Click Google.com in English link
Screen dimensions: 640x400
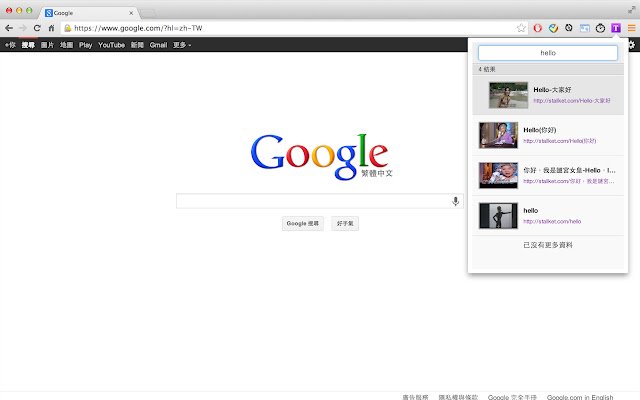pos(580,397)
